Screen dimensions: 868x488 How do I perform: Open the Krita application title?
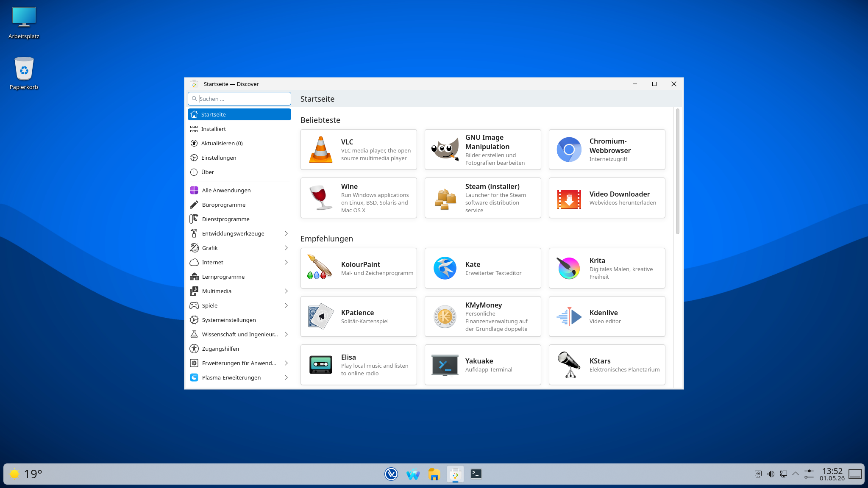(x=597, y=261)
